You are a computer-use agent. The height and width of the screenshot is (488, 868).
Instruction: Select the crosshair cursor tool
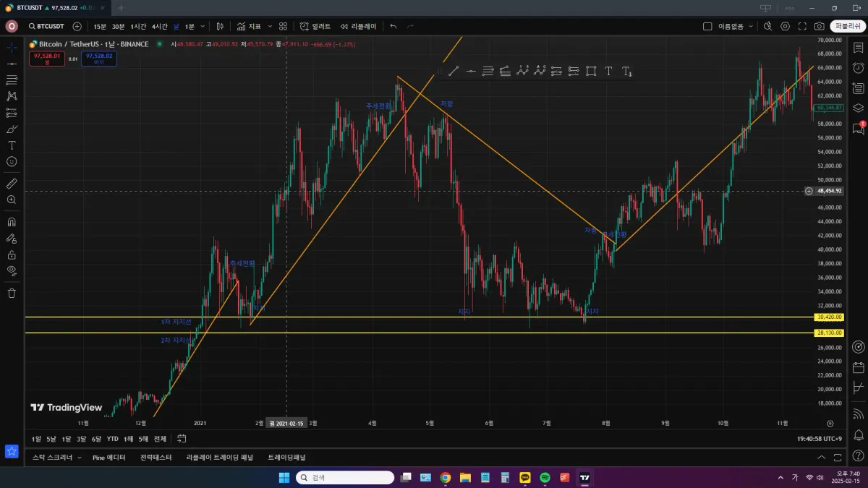click(12, 47)
